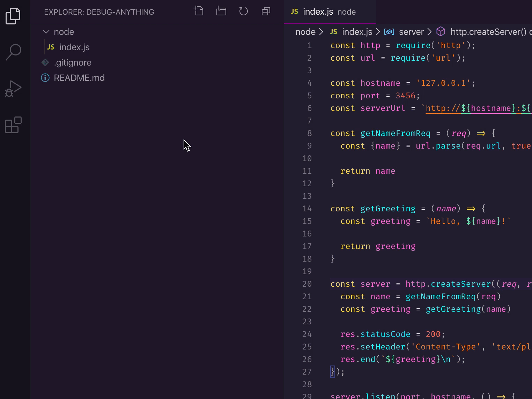Click the http.createServer() breadcrumb

tap(488, 32)
